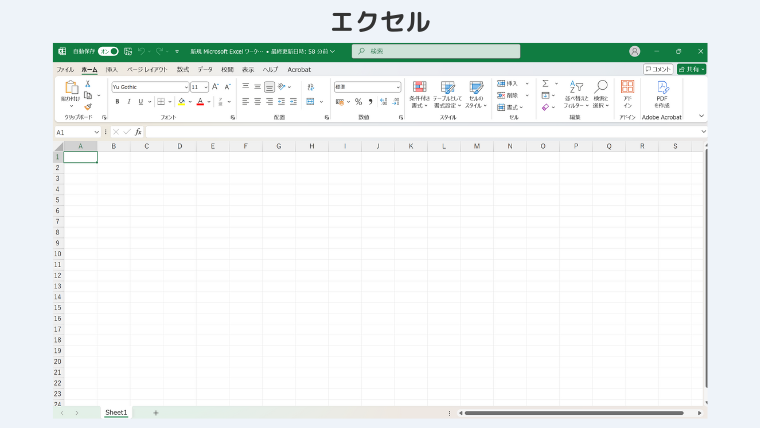Decrease font size with the smaller A
This screenshot has height=428, width=760.
point(227,87)
